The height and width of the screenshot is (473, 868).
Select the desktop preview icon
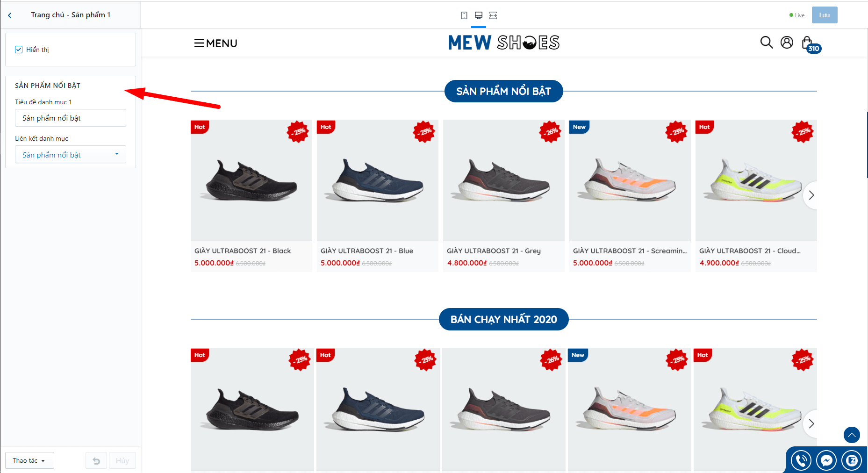coord(478,15)
